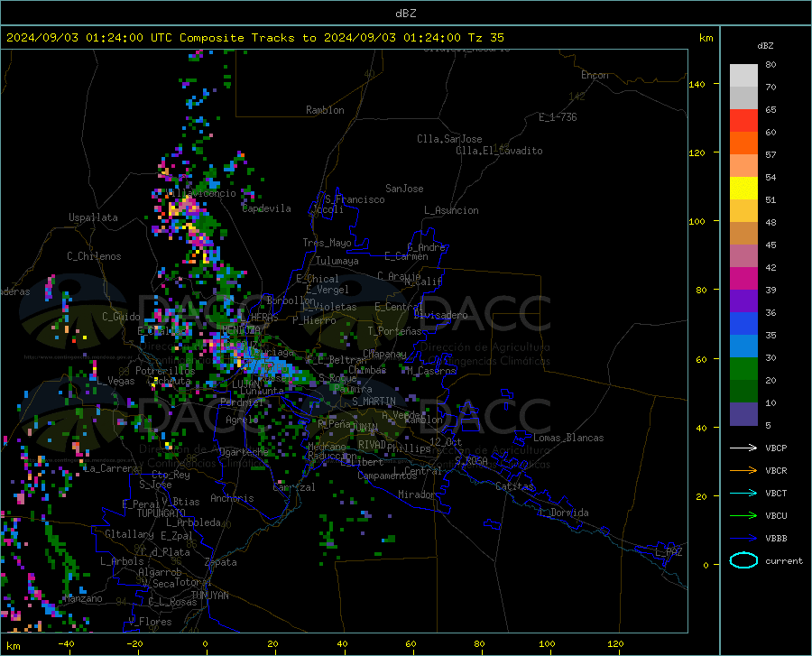Select the red legend swatch between 65 and 60
The image size is (812, 656).
coord(743,121)
